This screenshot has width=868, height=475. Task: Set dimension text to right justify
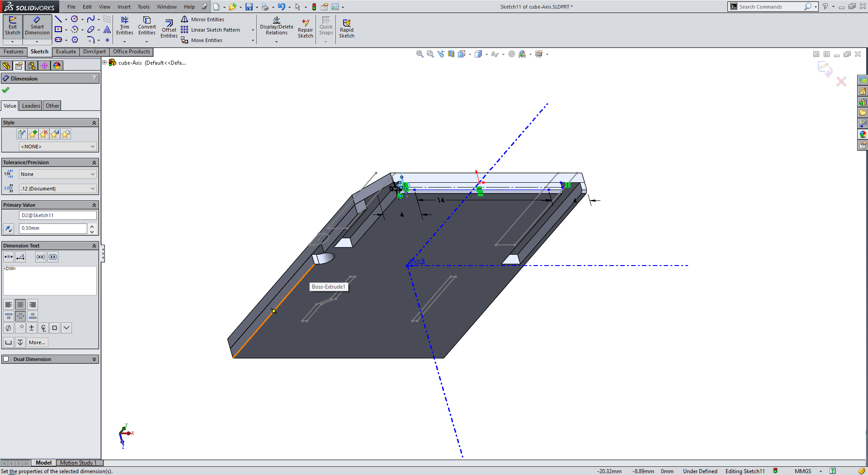click(33, 304)
